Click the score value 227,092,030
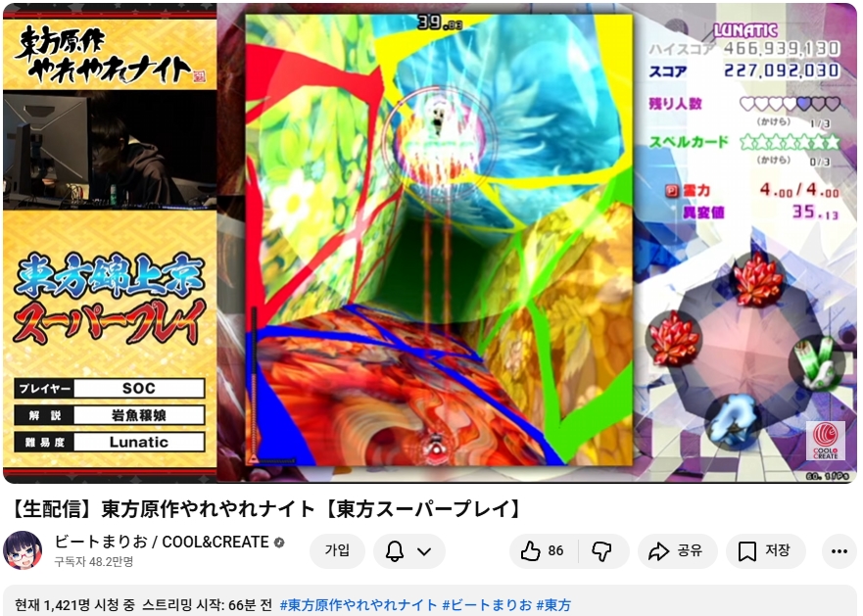Viewport: 863px width, 616px height. point(782,71)
